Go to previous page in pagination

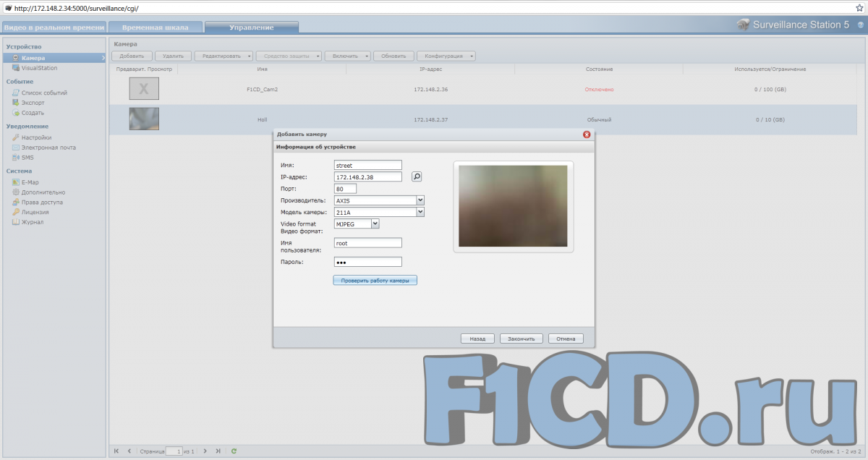point(129,451)
